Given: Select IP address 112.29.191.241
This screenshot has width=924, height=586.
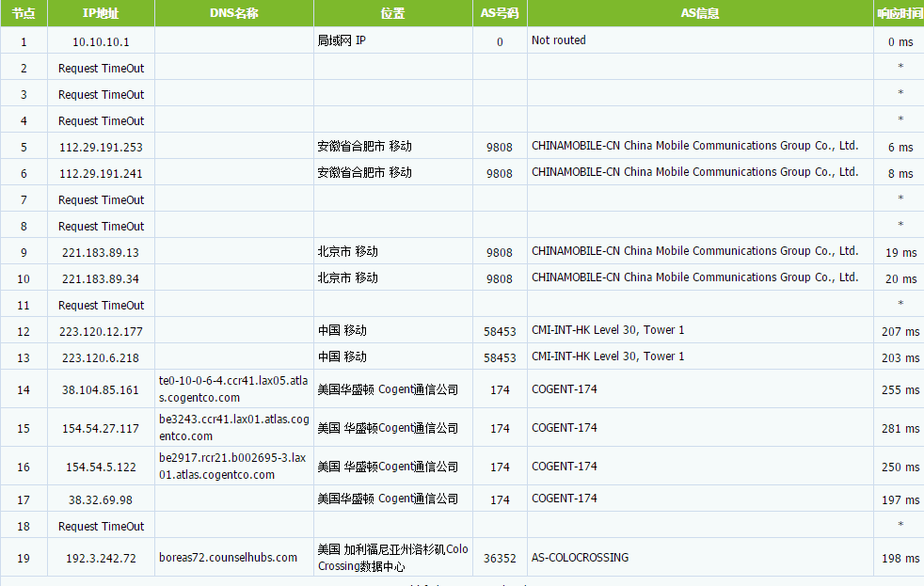Looking at the screenshot, I should pyautogui.click(x=101, y=174).
